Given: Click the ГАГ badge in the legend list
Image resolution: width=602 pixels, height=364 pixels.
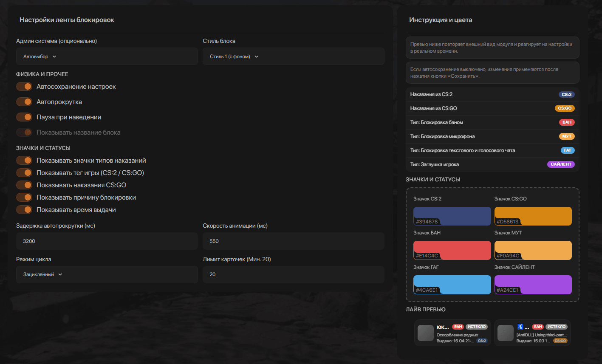Looking at the screenshot, I should tap(568, 150).
